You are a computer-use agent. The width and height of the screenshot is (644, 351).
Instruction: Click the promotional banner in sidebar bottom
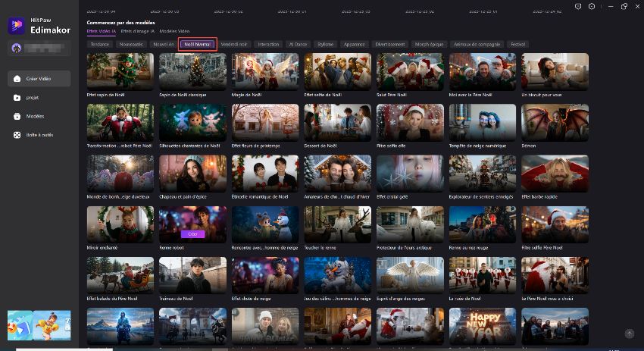(39, 324)
